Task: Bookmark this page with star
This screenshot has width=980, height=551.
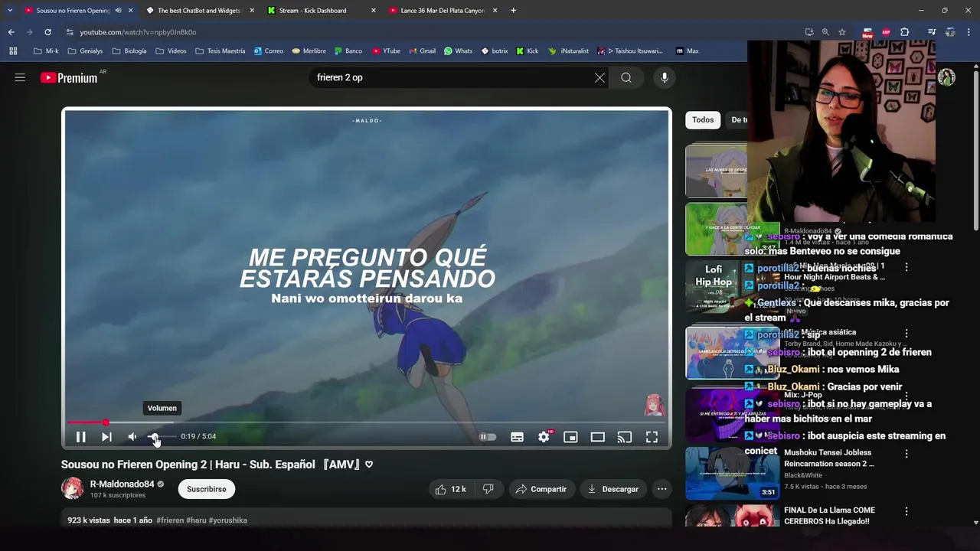Action: click(842, 32)
